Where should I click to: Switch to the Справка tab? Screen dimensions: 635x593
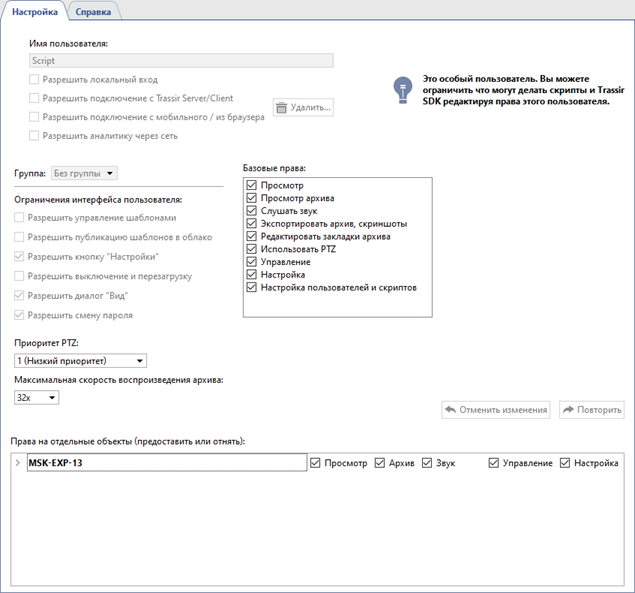pyautogui.click(x=93, y=10)
